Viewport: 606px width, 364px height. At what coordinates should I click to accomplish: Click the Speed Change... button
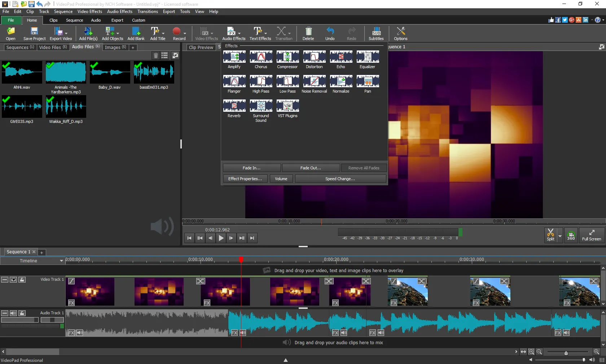(x=340, y=179)
